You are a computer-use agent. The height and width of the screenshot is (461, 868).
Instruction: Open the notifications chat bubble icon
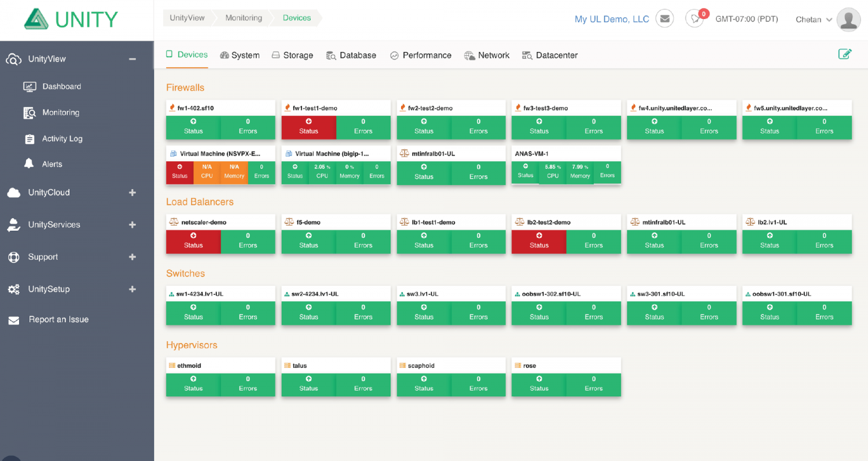[x=694, y=19]
